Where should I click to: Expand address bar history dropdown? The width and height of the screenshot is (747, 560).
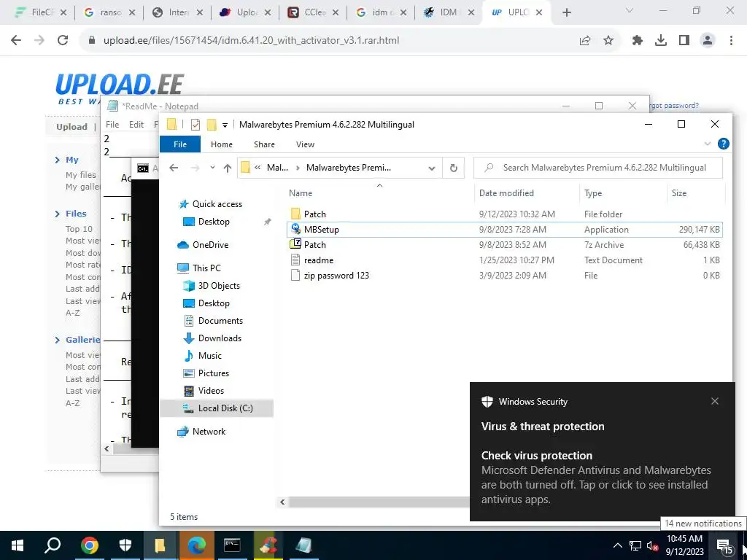click(432, 168)
